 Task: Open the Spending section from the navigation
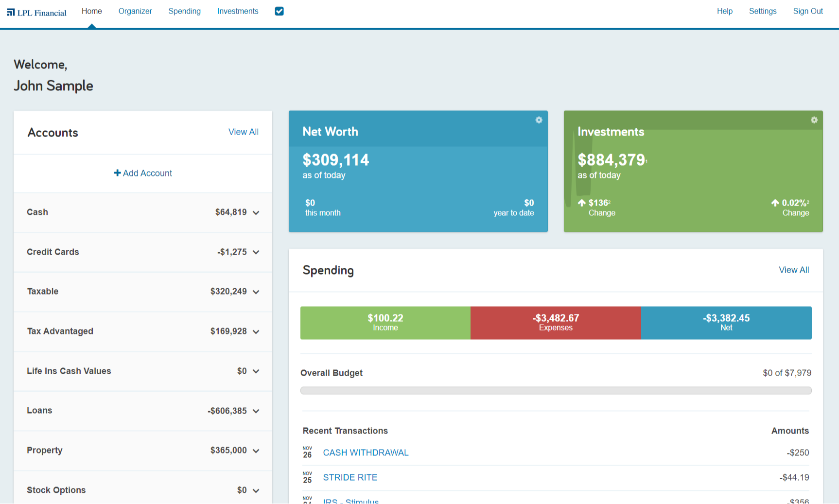184,11
